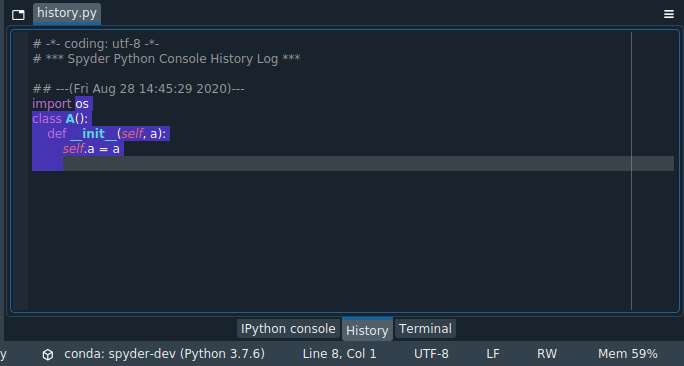
Task: Open the browse tabs icon
Action: point(18,15)
